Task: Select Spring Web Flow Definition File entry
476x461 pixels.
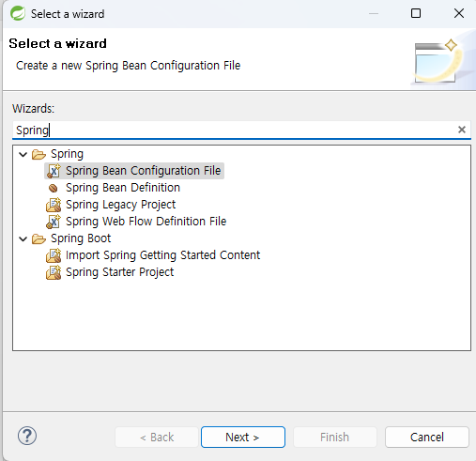Action: click(146, 222)
